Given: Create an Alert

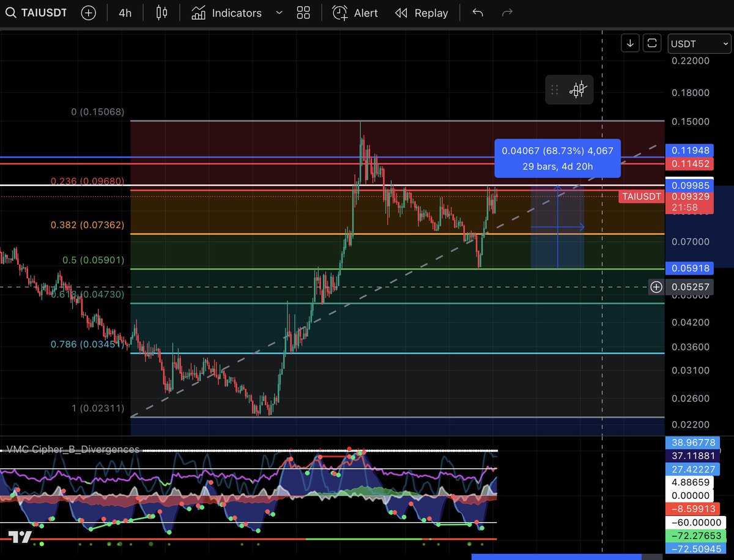Looking at the screenshot, I should point(355,13).
